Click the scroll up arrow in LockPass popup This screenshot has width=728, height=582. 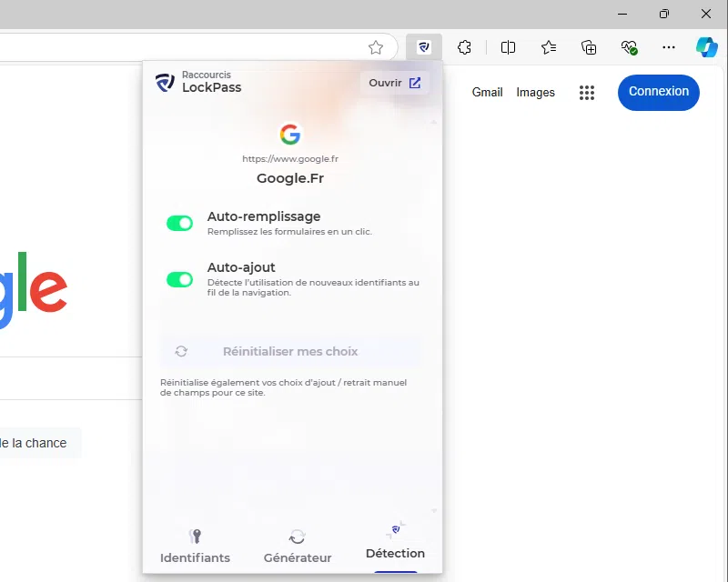click(x=434, y=122)
